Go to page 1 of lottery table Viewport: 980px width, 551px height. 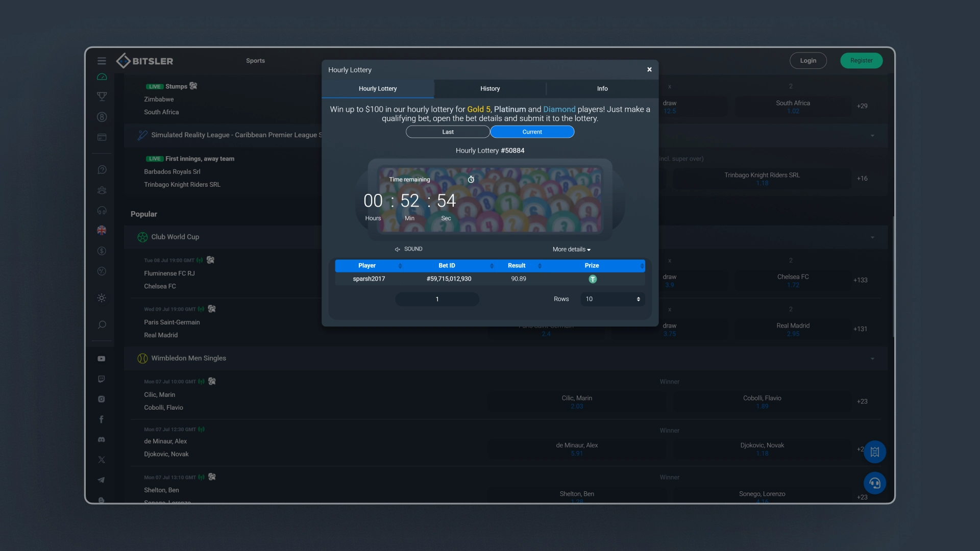pos(437,299)
